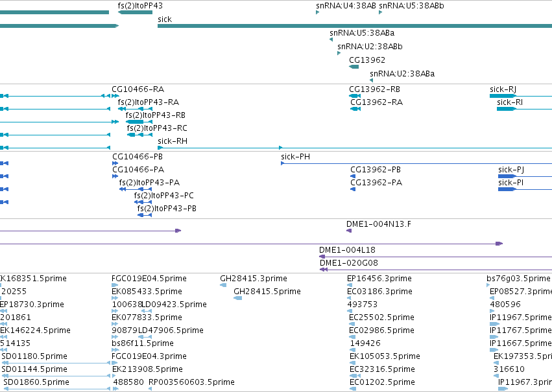Select EST SD01180.5prime
The width and height of the screenshot is (552, 392).
(34, 356)
